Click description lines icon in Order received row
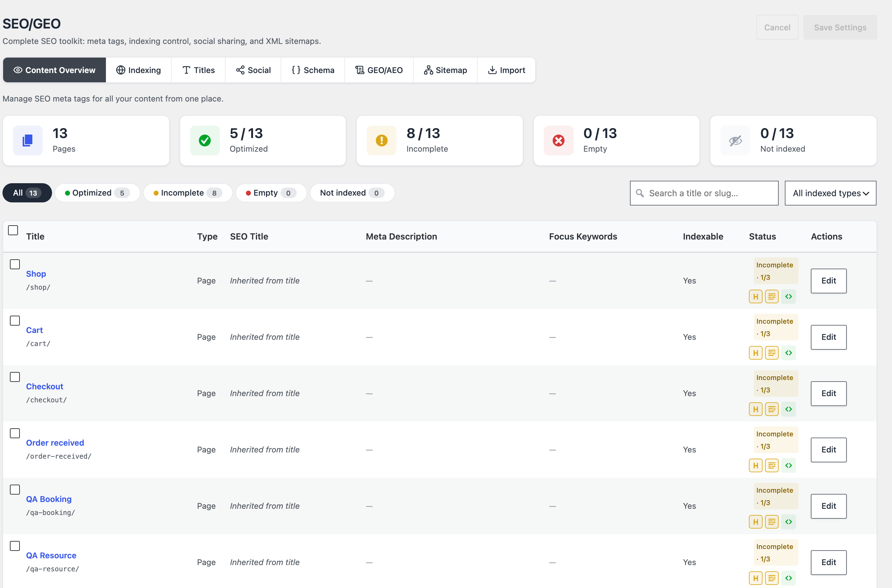The width and height of the screenshot is (892, 588). (x=772, y=465)
